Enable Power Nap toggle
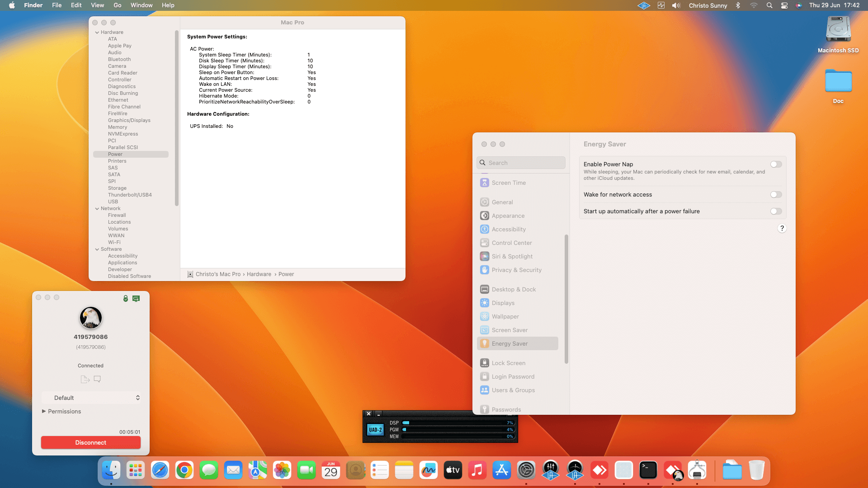The width and height of the screenshot is (868, 488). pos(776,164)
